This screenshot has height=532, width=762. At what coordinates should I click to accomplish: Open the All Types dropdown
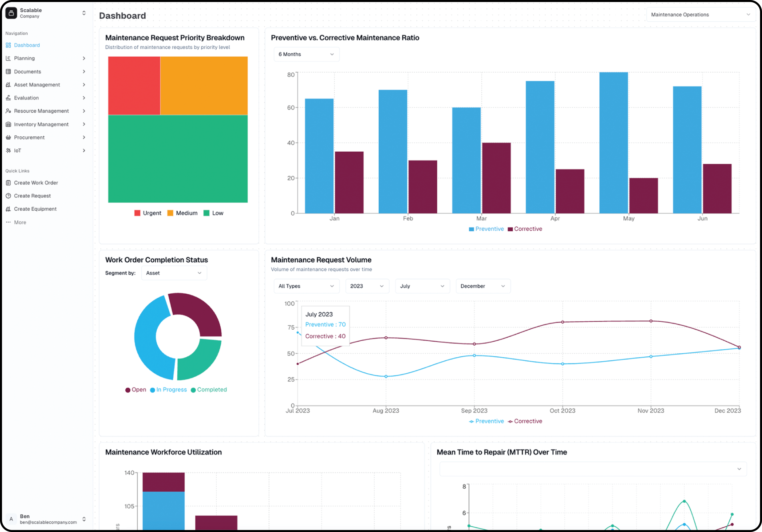(x=306, y=286)
